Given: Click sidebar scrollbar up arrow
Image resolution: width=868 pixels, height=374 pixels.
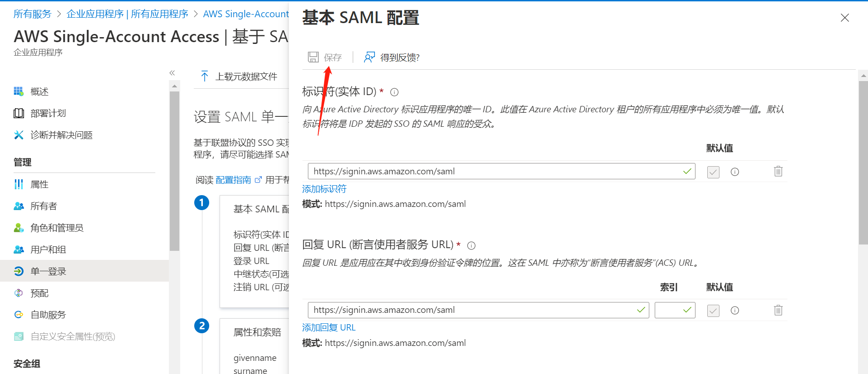Looking at the screenshot, I should pyautogui.click(x=174, y=86).
